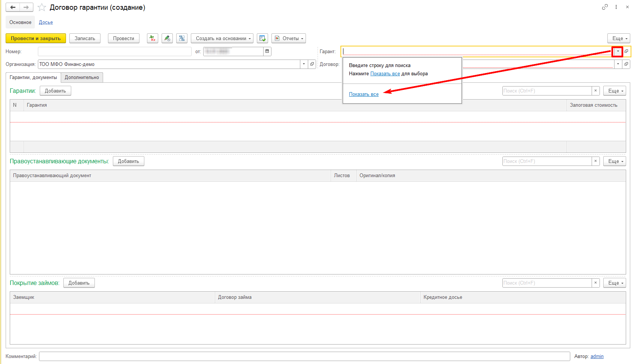Screen dimensions: 637x364
Task: Click the Гарантия column header
Action: click(x=295, y=105)
